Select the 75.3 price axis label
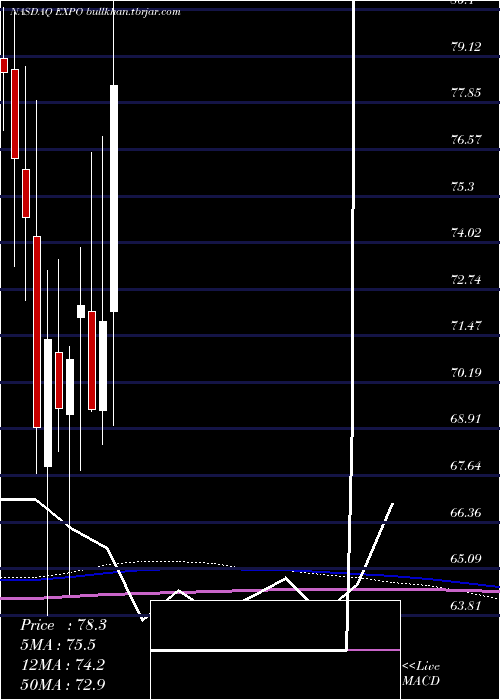The height and width of the screenshot is (700, 500). (463, 186)
